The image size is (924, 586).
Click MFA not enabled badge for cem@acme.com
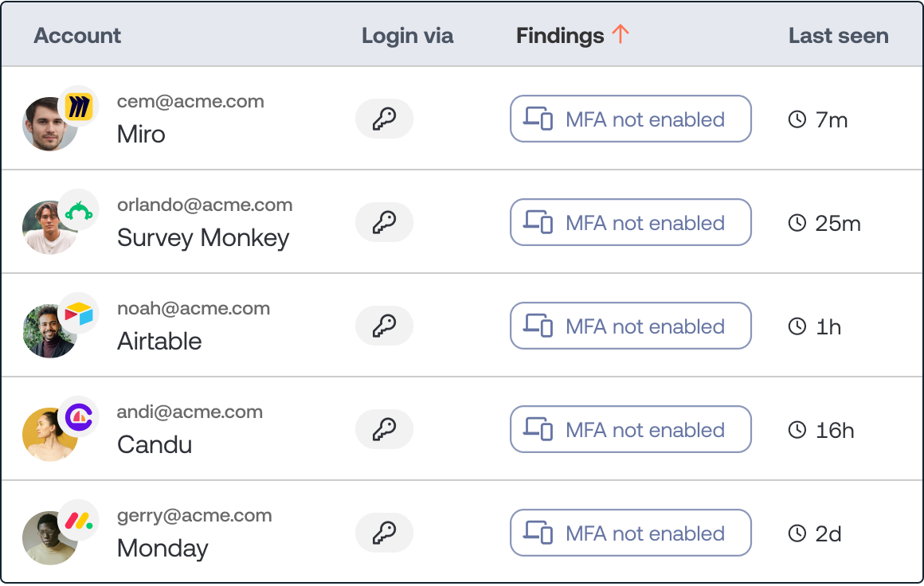[630, 119]
